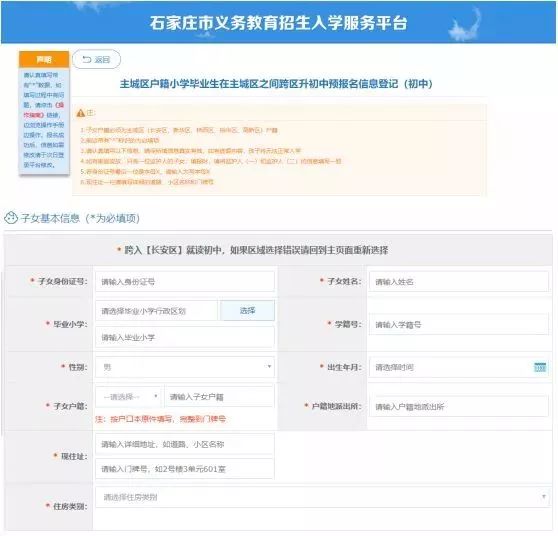Click the 请选择毕业小学行政区划 field
This screenshot has height=536, width=558.
pos(156,311)
